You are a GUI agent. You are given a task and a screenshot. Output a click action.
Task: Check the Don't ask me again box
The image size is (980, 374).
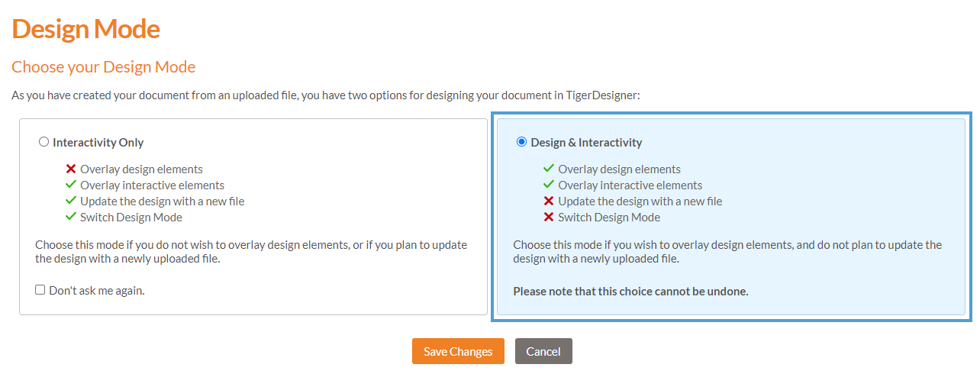pos(40,290)
